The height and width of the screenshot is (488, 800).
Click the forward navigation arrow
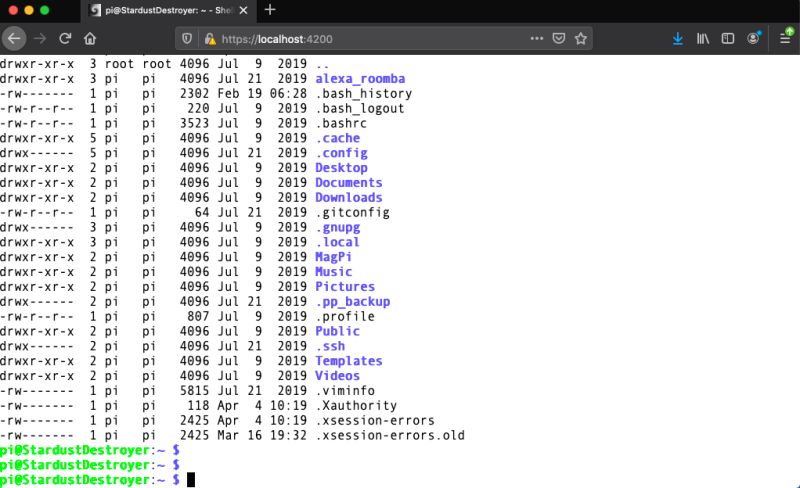[39, 39]
